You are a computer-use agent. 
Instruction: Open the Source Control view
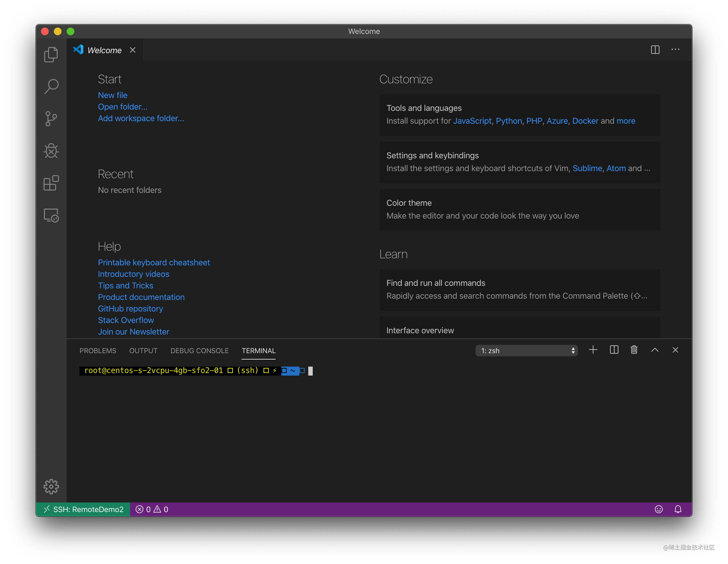51,119
